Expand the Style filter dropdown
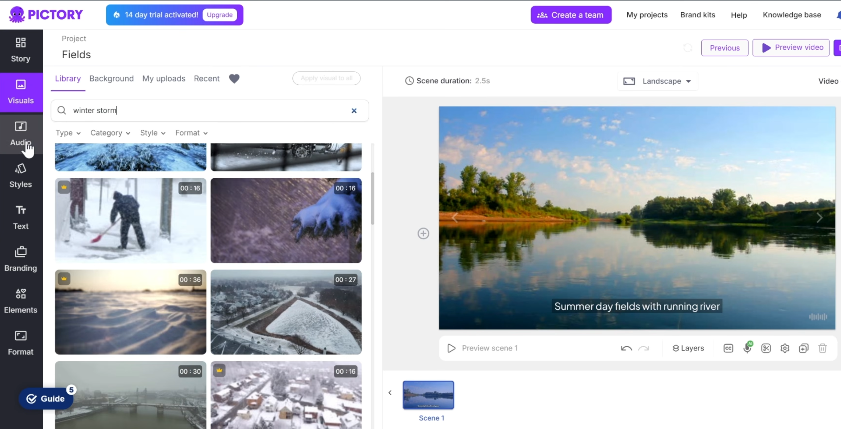 153,133
